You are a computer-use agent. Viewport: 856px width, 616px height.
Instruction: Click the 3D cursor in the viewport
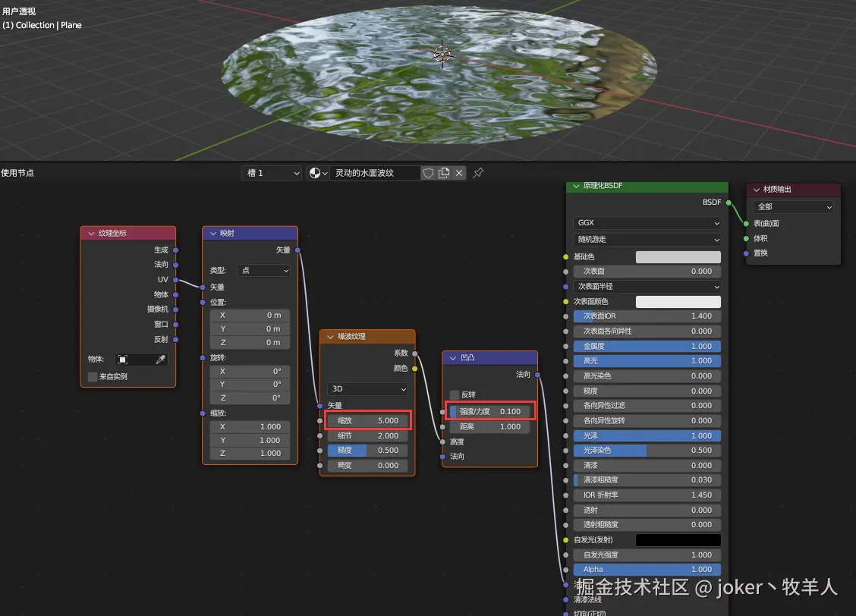click(x=442, y=54)
